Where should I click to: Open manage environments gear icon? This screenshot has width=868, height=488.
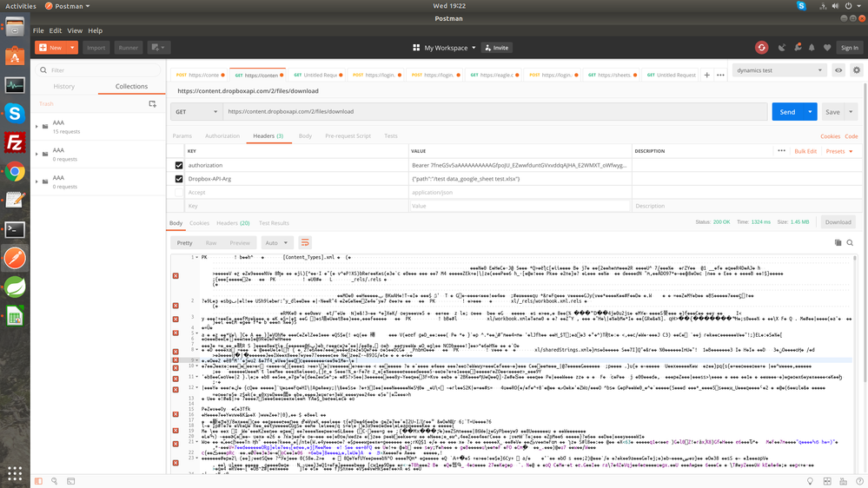857,70
